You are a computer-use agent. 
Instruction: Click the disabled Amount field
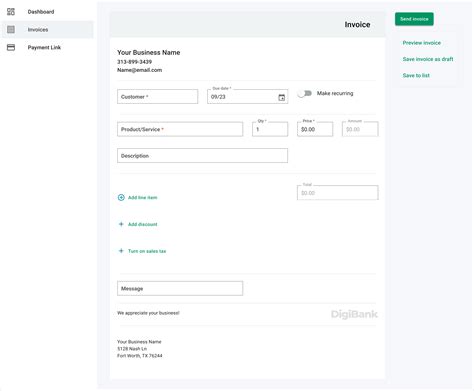(x=360, y=129)
